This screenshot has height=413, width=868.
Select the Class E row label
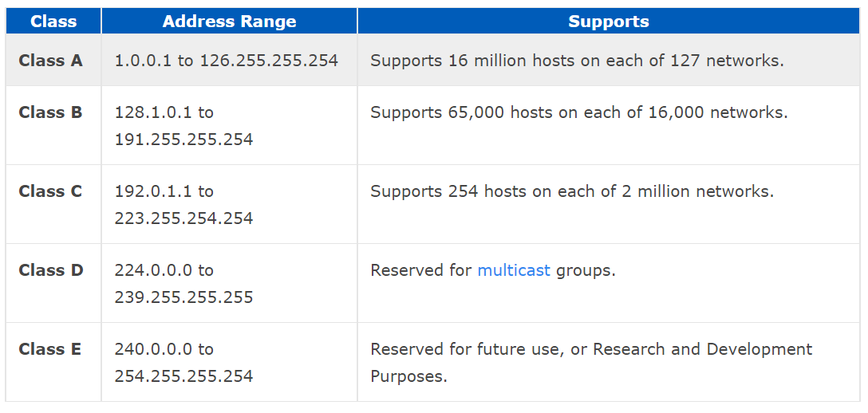coord(49,349)
